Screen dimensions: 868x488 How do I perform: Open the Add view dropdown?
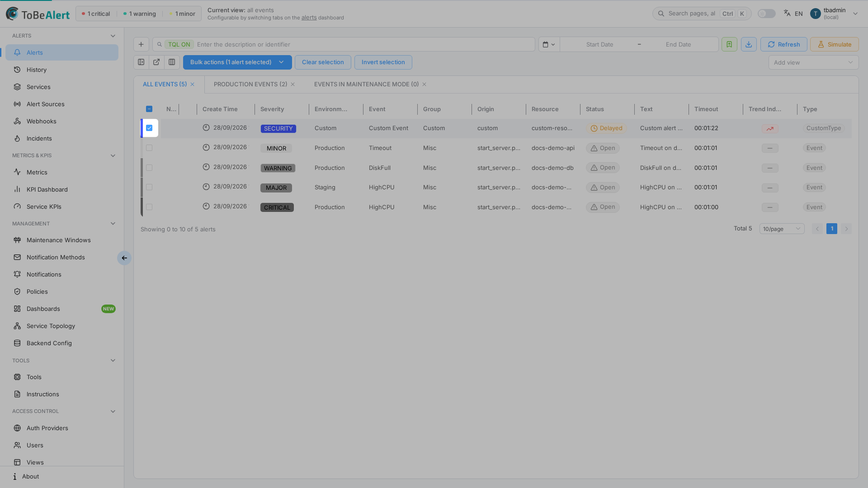point(813,62)
